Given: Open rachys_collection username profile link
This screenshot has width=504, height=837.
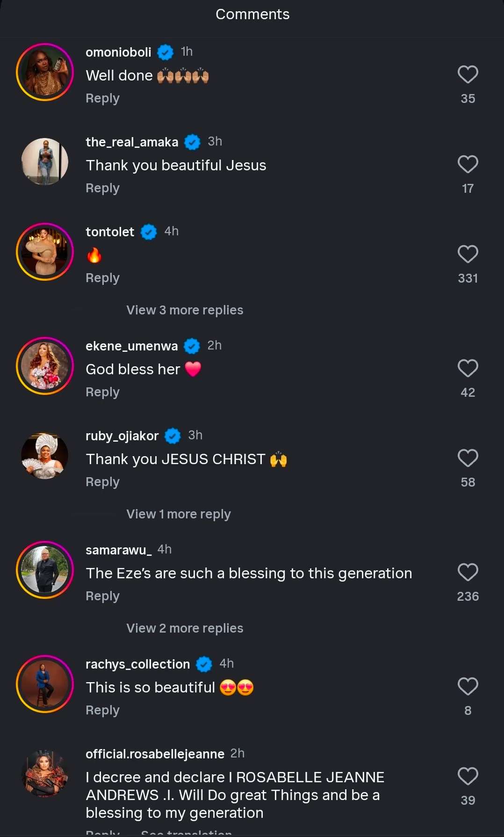Looking at the screenshot, I should point(137,664).
